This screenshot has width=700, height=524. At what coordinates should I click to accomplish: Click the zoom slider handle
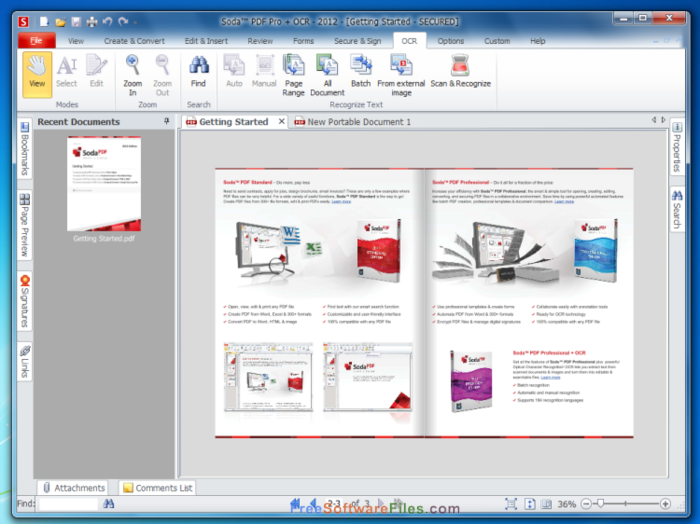[x=601, y=504]
